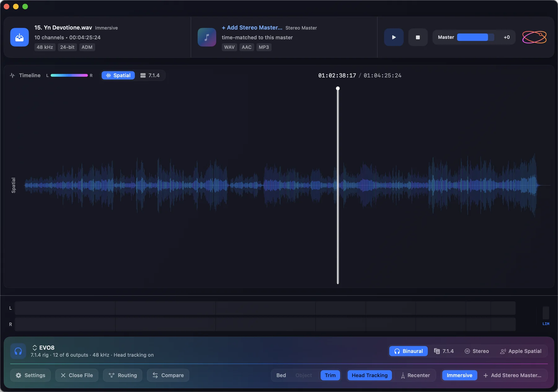The height and width of the screenshot is (392, 558).
Task: Switch monitoring mode to Stereo
Action: tap(477, 351)
